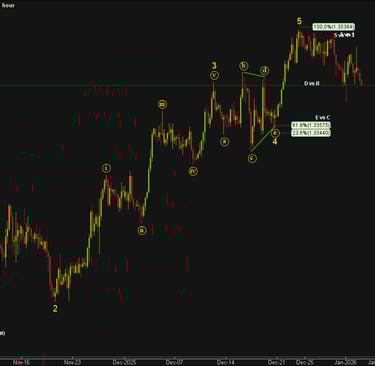375x366 pixels.
Task: Click the Dec-07 date on the time axis
Action: coord(175,362)
